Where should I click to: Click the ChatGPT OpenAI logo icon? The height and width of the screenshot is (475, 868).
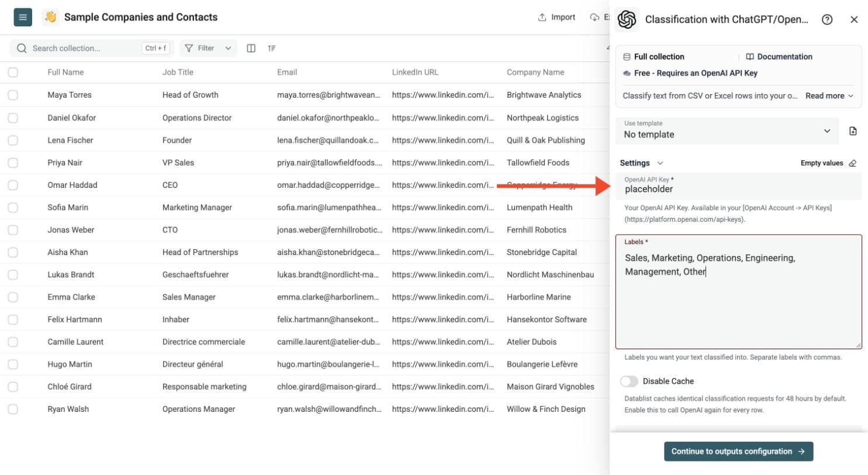tap(627, 19)
